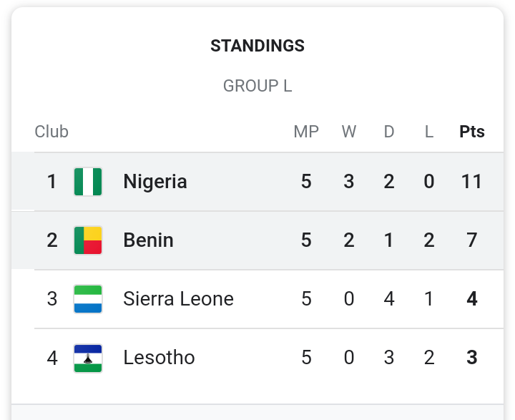
Task: Click the Club column header
Action: point(51,132)
